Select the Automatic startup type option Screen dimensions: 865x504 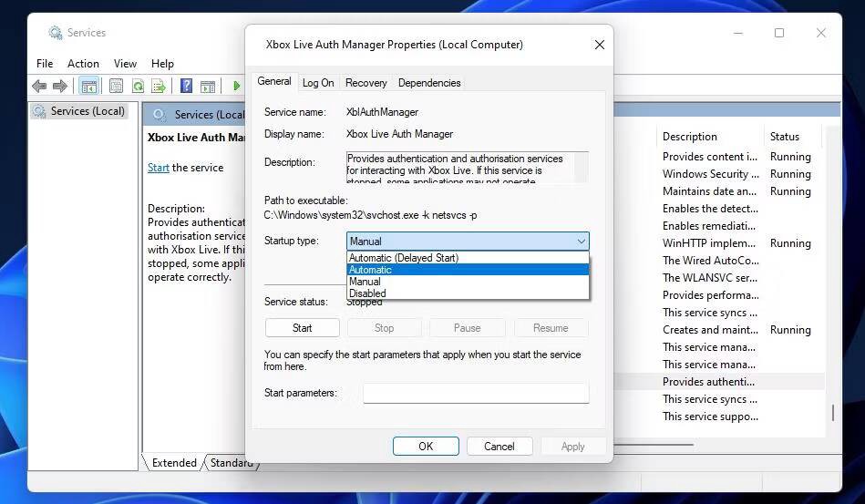pos(468,270)
